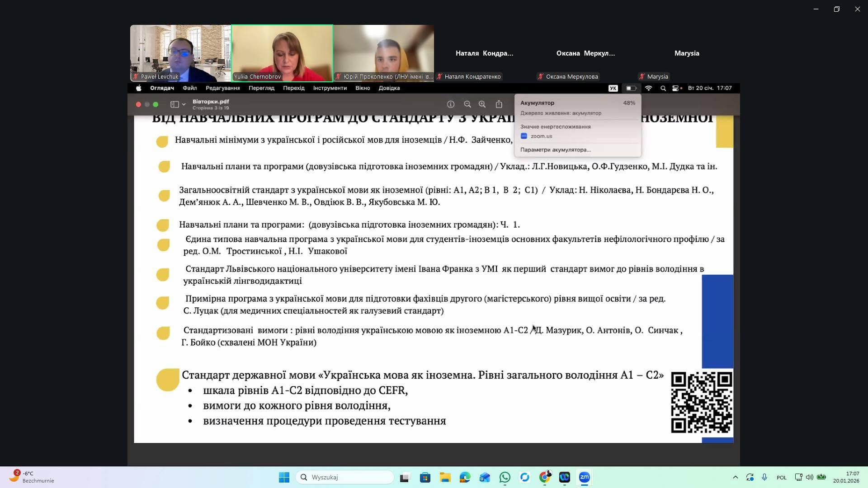This screenshot has width=868, height=488.
Task: Click the Spotlight search icon in mac menu bar
Action: coord(663,88)
